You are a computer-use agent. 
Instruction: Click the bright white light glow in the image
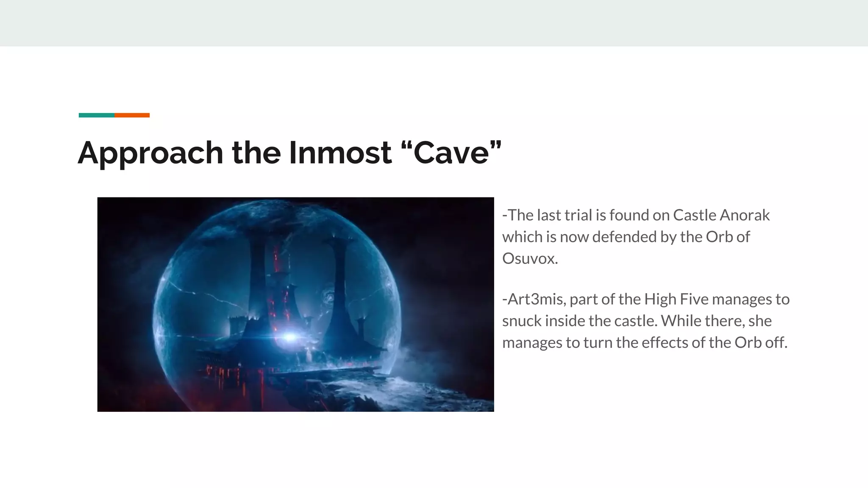point(290,337)
